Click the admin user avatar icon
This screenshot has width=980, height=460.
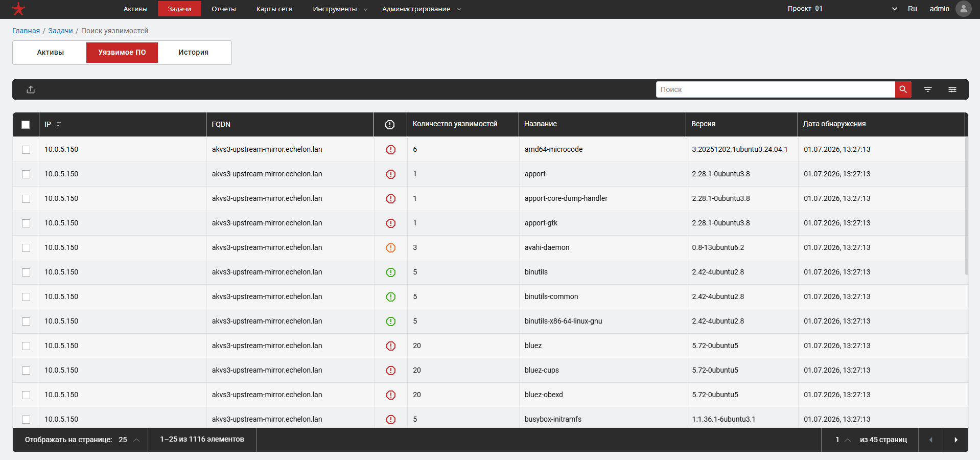tap(963, 9)
